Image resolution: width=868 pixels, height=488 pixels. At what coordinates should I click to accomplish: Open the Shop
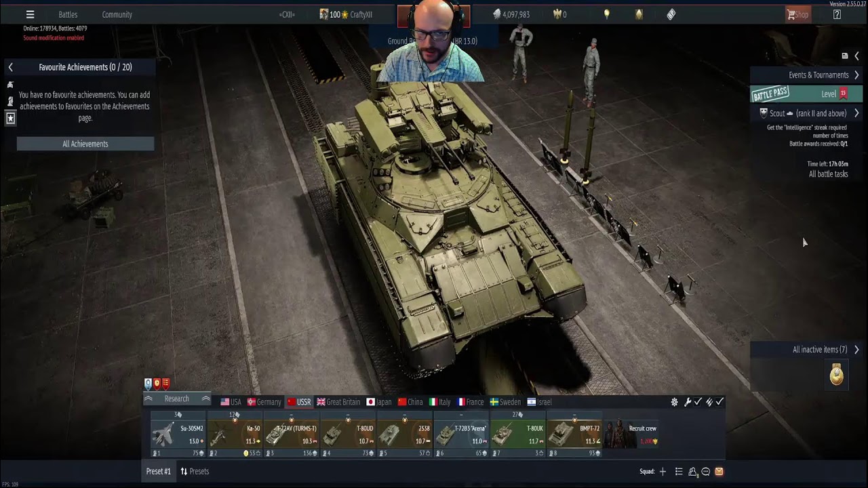coord(797,14)
